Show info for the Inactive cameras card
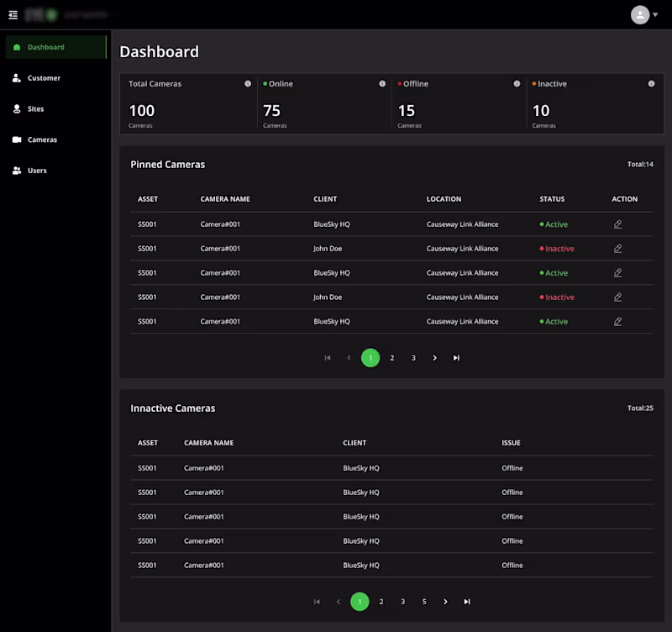The width and height of the screenshot is (672, 632). click(x=652, y=84)
